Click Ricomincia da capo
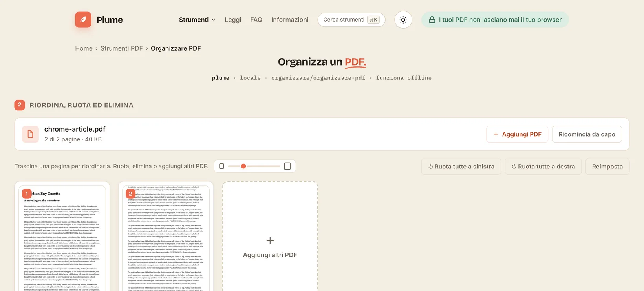The image size is (644, 291). (587, 134)
